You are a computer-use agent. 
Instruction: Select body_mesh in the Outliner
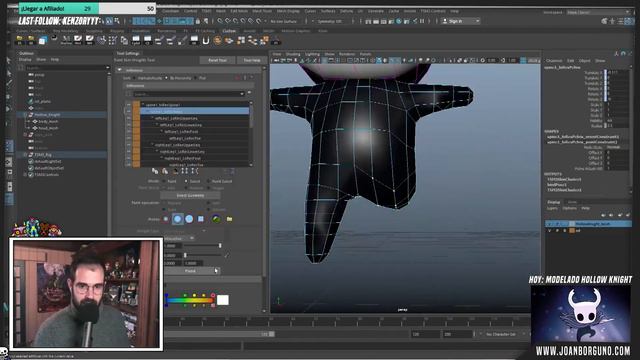point(48,122)
